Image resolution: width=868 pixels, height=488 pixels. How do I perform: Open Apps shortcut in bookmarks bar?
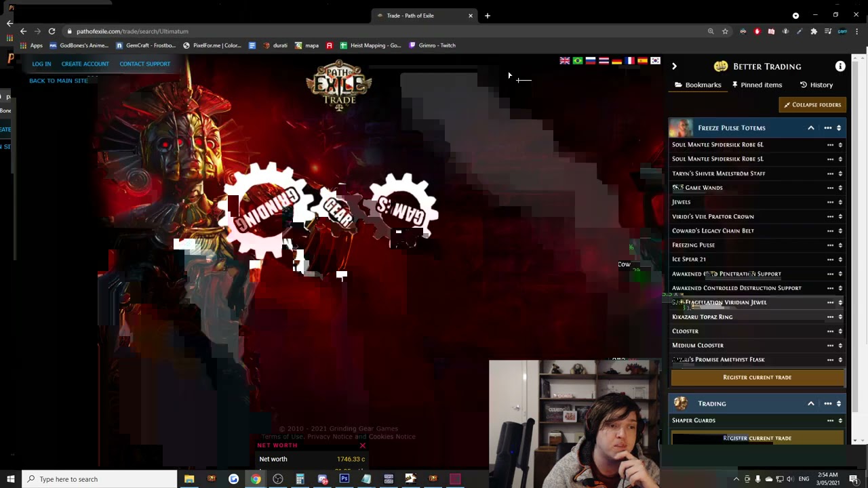click(x=31, y=45)
